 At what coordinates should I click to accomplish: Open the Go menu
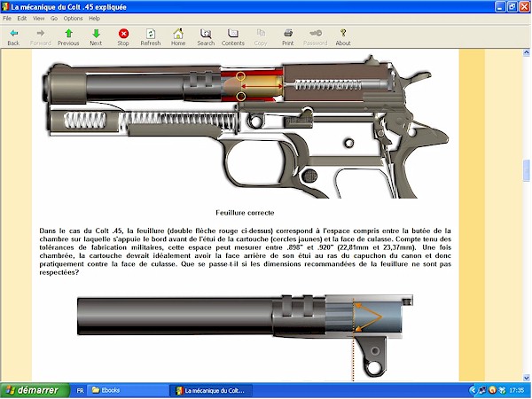tap(54, 19)
